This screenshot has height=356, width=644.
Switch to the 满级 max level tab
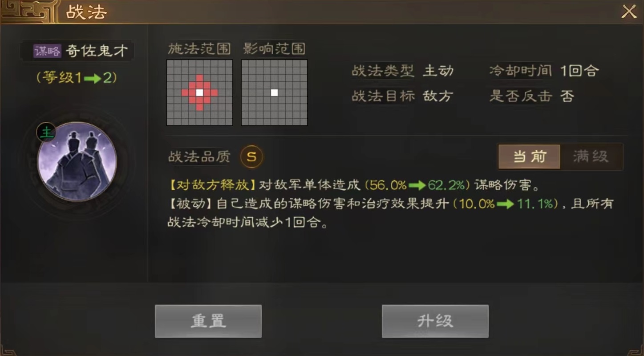click(x=591, y=156)
